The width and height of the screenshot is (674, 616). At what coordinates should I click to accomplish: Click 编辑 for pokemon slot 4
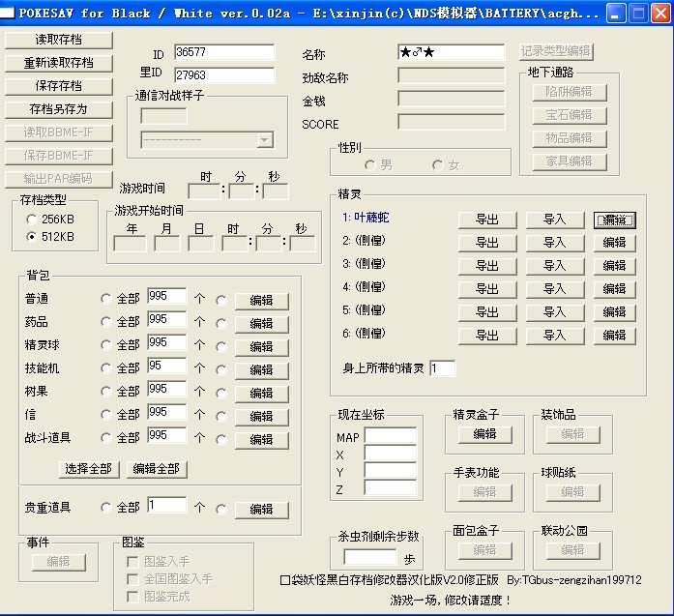(615, 289)
